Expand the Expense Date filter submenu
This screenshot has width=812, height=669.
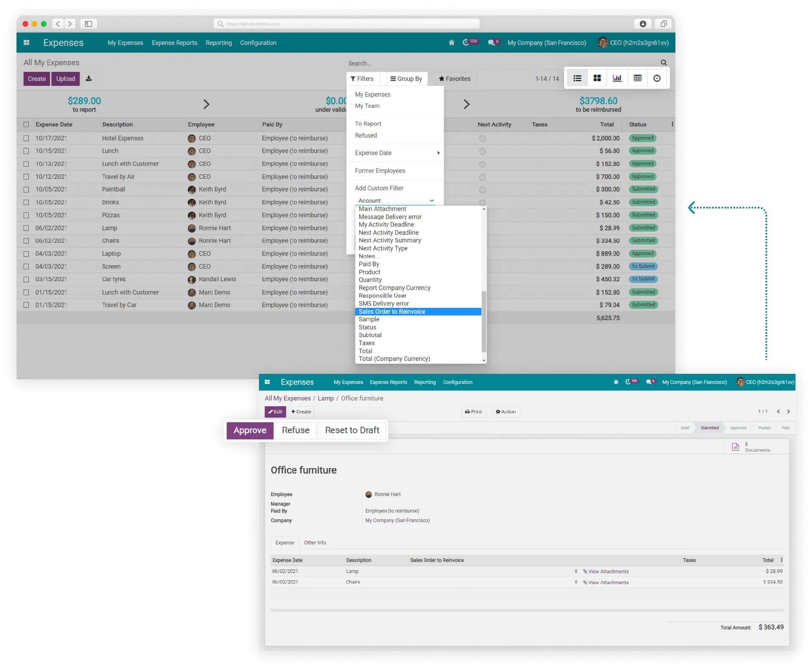pos(395,153)
